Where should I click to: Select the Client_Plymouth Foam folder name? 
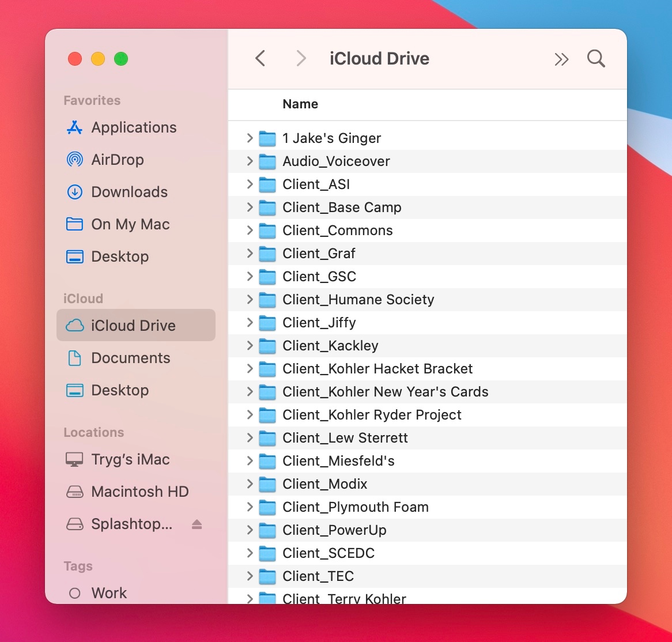point(355,507)
